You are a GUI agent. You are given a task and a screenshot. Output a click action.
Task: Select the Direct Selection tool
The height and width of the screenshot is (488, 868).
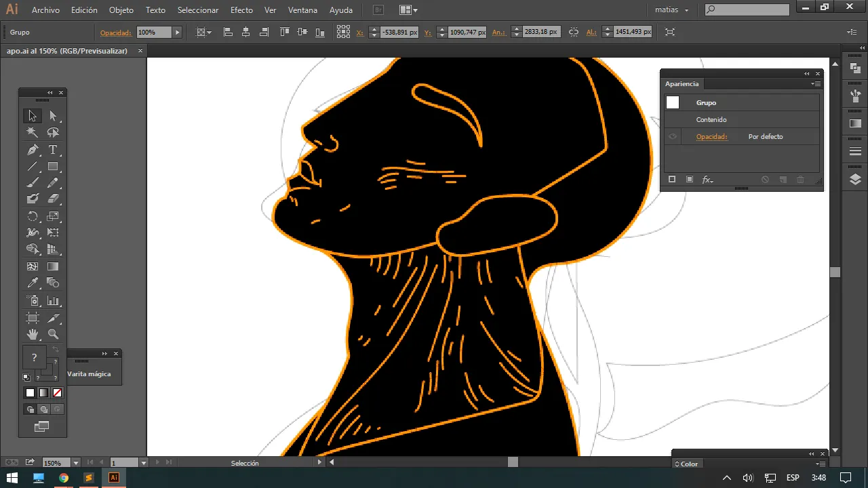pos(53,116)
